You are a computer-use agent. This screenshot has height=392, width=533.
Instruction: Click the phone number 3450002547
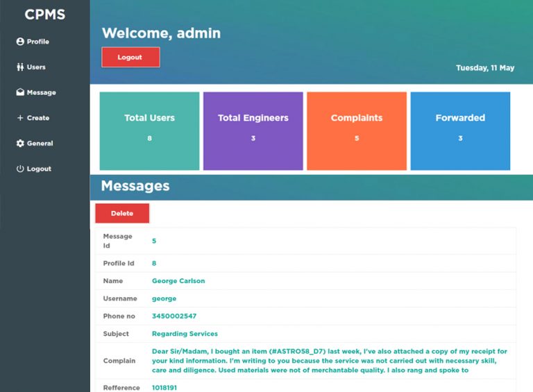pos(174,316)
